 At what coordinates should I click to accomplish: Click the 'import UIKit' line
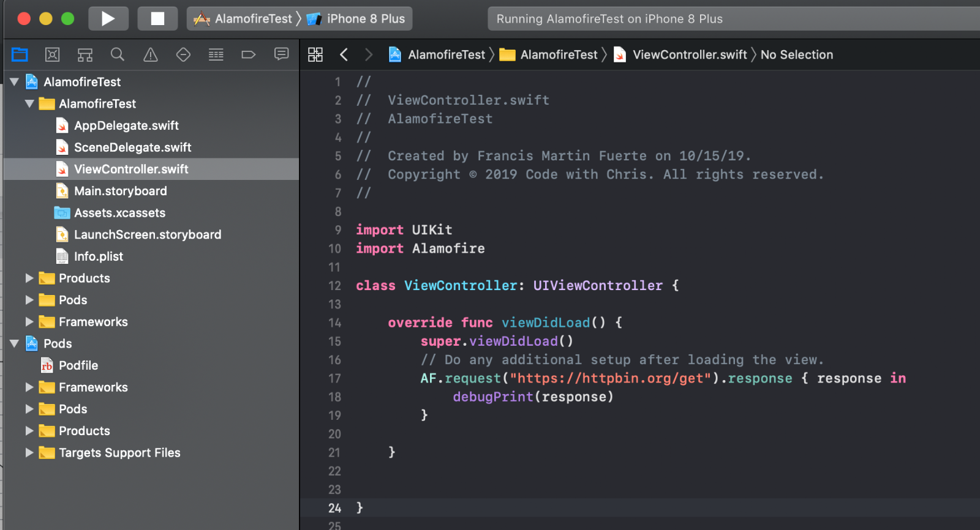[404, 230]
